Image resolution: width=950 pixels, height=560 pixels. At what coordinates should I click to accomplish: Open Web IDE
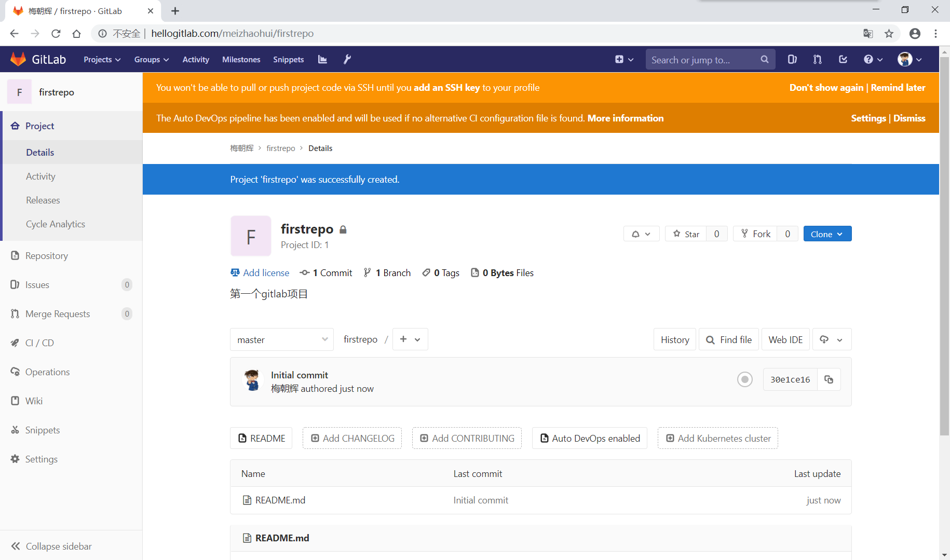(785, 339)
